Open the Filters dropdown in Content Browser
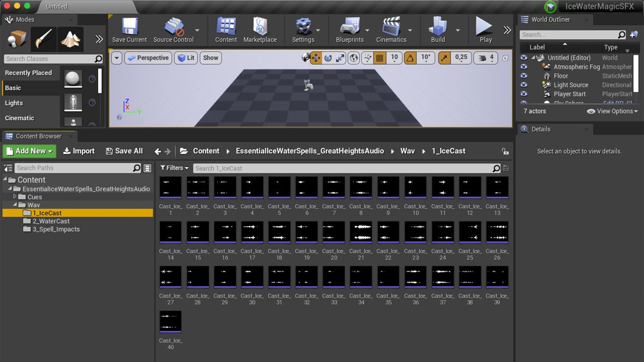644x362 pixels. click(175, 168)
